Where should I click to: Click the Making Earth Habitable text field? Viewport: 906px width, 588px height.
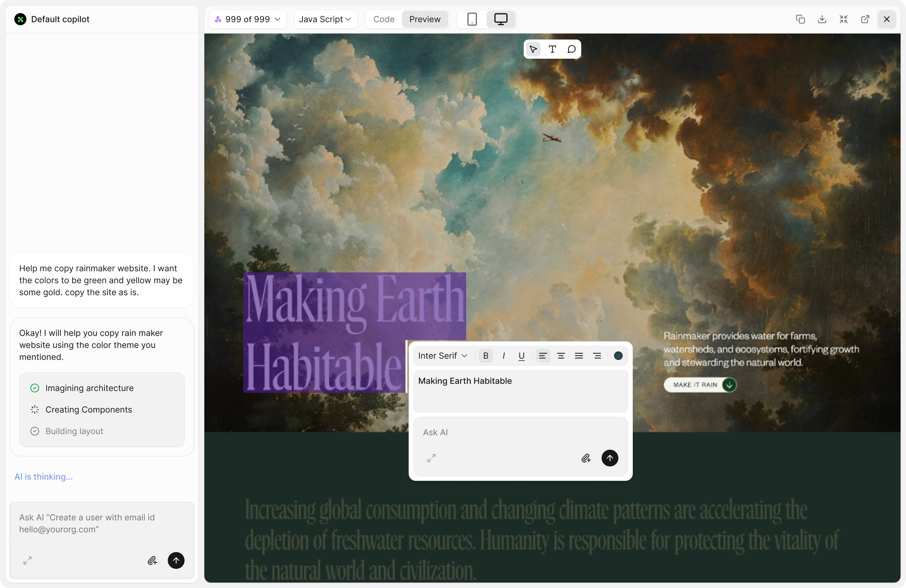520,391
